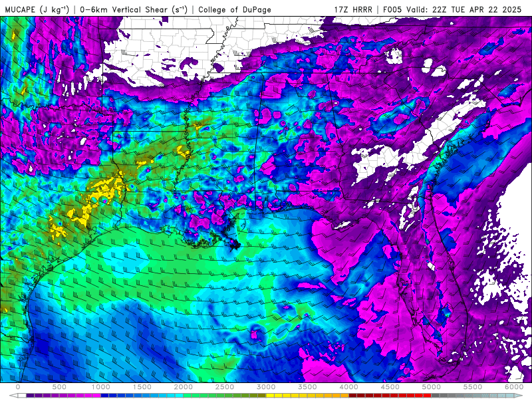The width and height of the screenshot is (532, 399).
Task: Click the 5000 label on the color scale
Action: pos(432,387)
